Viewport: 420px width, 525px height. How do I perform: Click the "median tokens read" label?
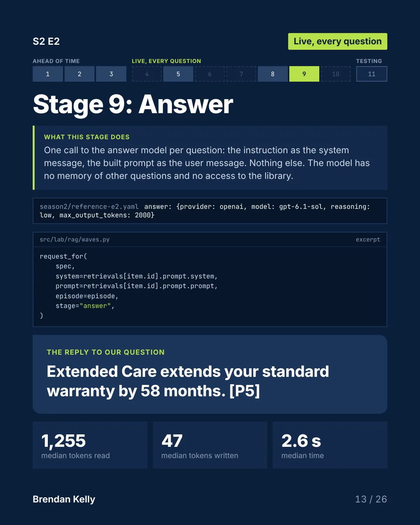(75, 455)
